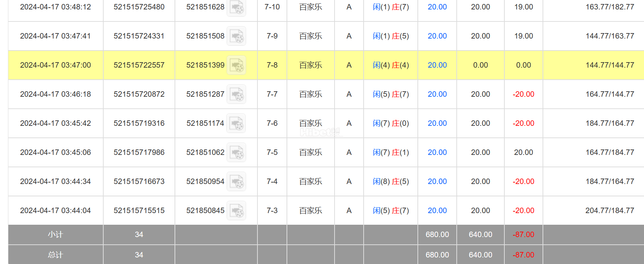Open video replay icon for round 521851628
Screen dimensions: 644x264
236,7
